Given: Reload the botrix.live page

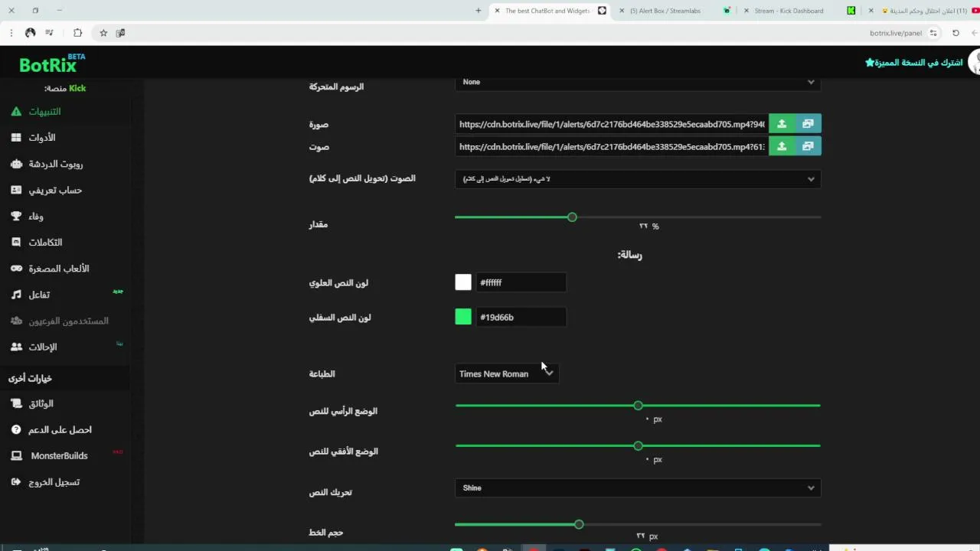Looking at the screenshot, I should tap(955, 33).
